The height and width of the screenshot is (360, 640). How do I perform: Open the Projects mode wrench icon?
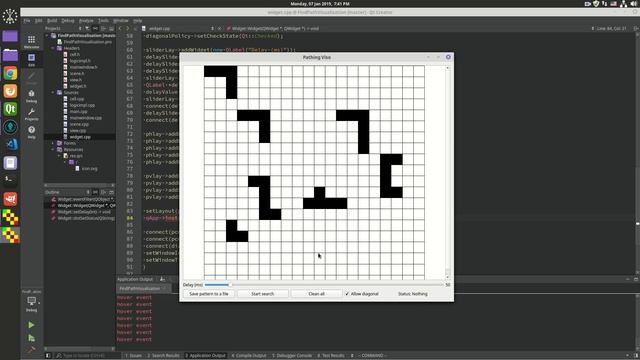[31, 114]
